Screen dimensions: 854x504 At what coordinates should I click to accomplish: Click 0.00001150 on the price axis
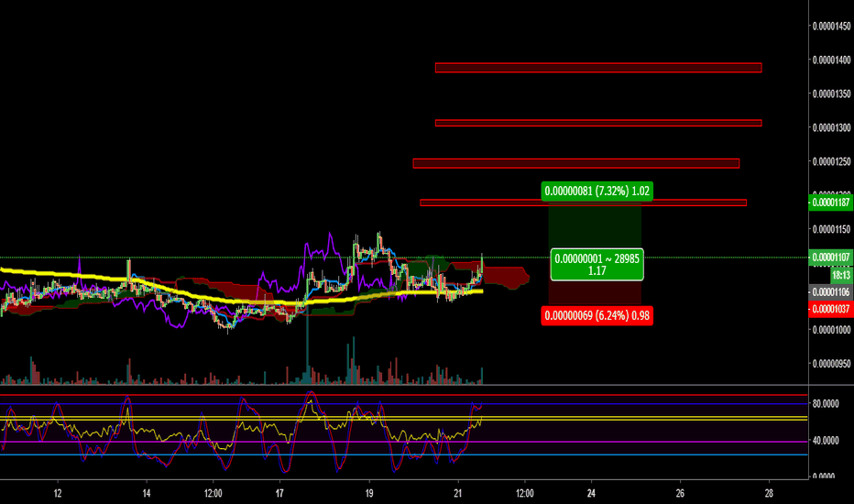[x=832, y=229]
